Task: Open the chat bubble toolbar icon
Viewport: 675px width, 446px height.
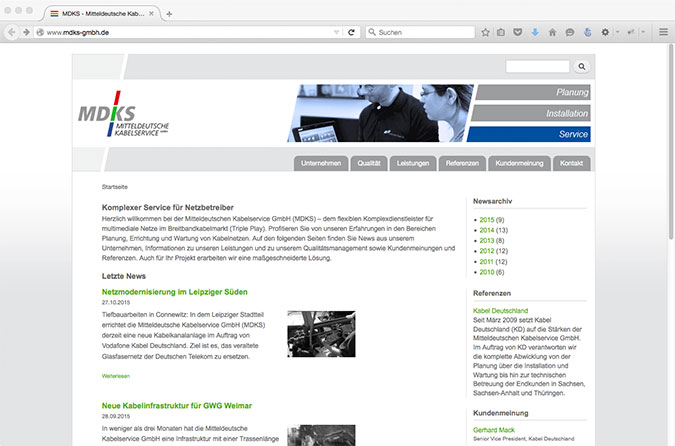Action: click(570, 32)
